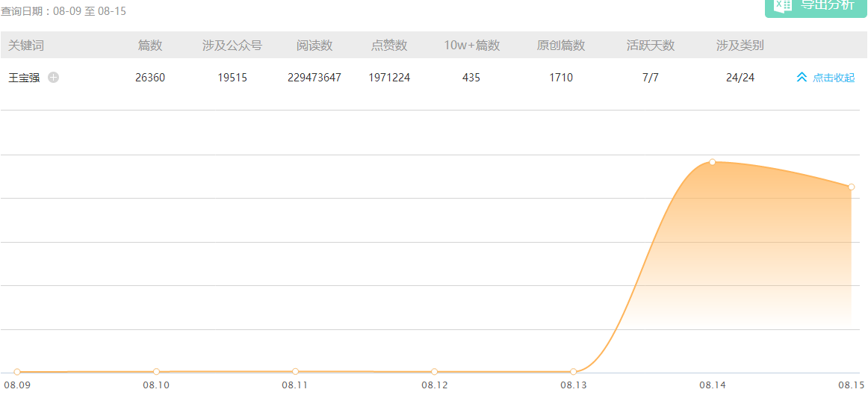Viewport: 868px width, 401px height.
Task: Select the final 08.15 data point
Action: tap(851, 187)
